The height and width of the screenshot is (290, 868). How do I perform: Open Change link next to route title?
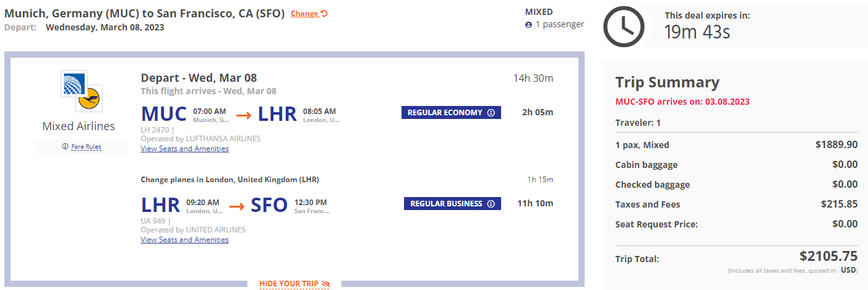(304, 14)
